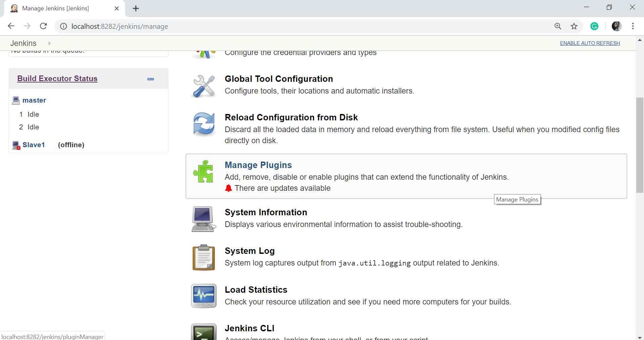Click the System Log clipboard icon
This screenshot has width=644, height=340.
204,258
